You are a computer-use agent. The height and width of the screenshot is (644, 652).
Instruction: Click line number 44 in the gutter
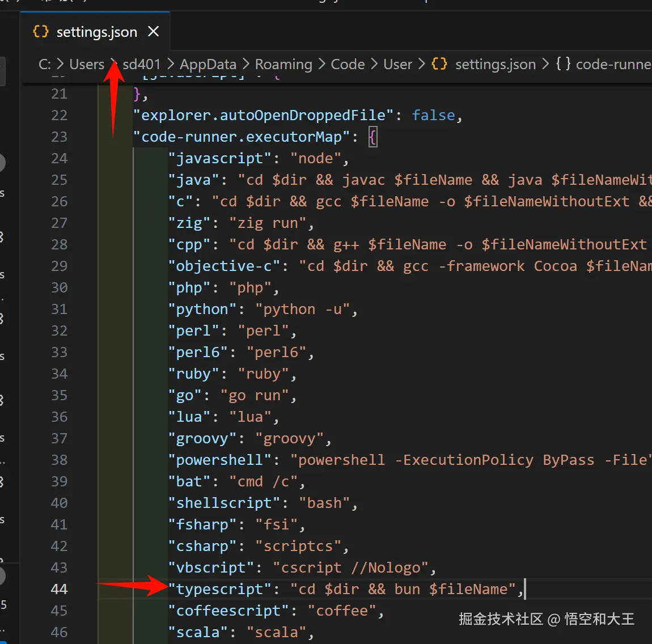pos(59,589)
